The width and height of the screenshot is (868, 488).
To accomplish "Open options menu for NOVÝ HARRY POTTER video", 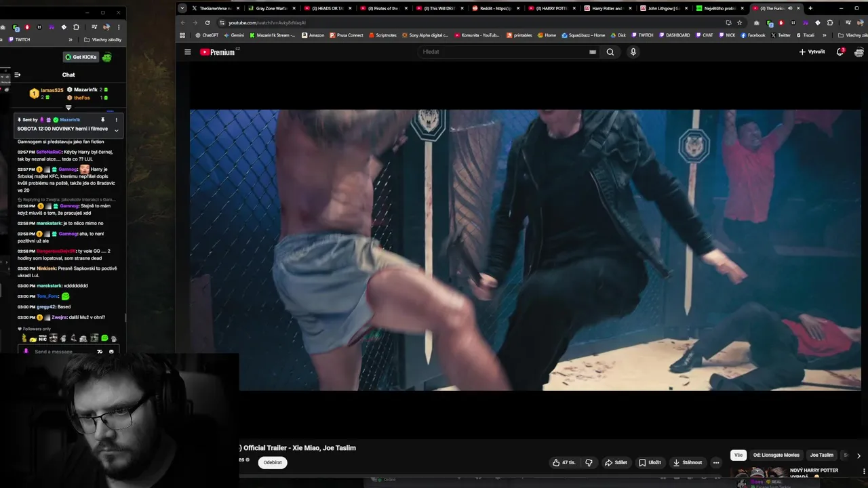I will pos(863,472).
